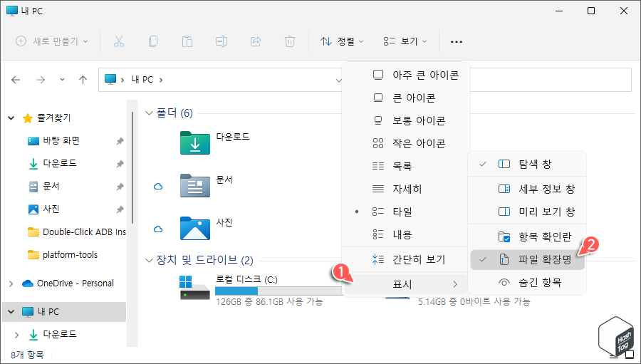Click the 문서 folder icon in main pane
Screen dimensions: 641x364
pyautogui.click(x=195, y=186)
